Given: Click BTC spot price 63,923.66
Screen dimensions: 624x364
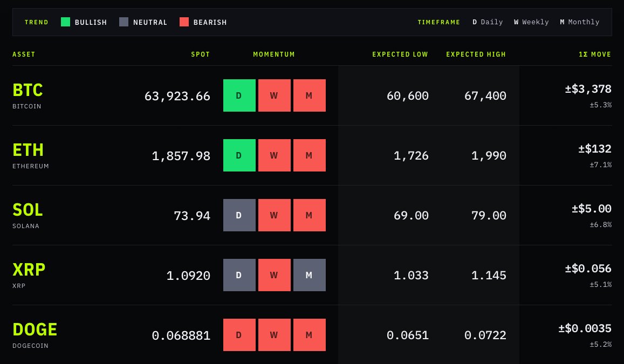Looking at the screenshot, I should tap(177, 96).
